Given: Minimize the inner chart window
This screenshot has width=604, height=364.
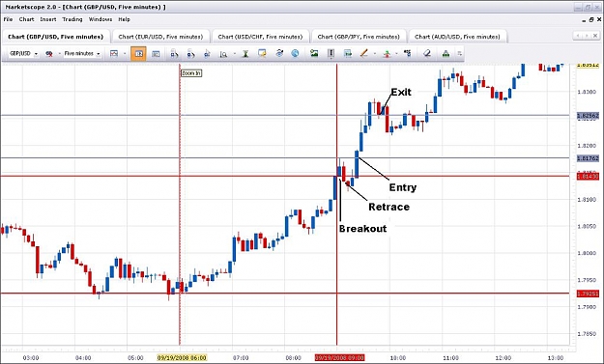Looking at the screenshot, I should (x=584, y=20).
